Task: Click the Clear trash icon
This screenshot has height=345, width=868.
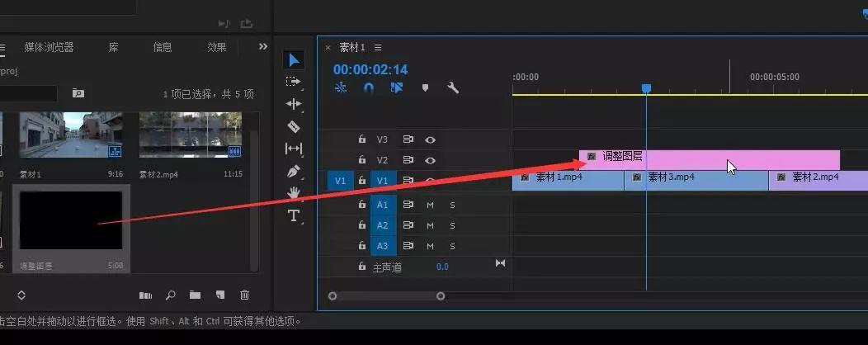Action: click(245, 295)
